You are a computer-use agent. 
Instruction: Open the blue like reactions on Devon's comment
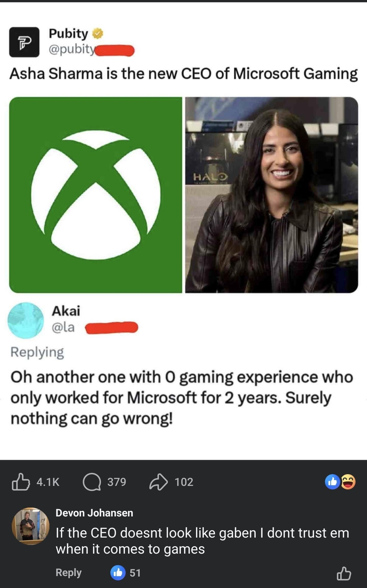[118, 573]
